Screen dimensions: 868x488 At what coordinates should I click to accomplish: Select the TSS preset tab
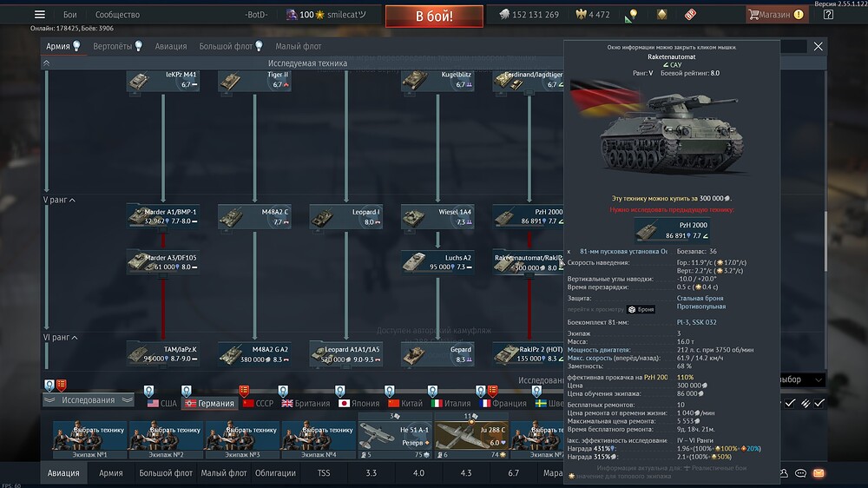324,473
